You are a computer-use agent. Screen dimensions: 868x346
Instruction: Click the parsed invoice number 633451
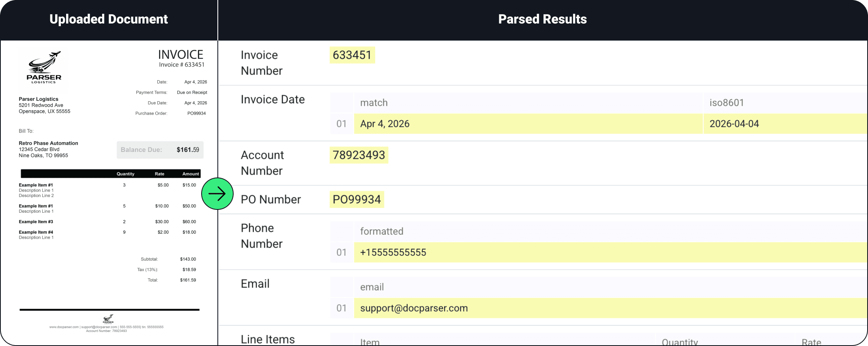[x=352, y=55]
